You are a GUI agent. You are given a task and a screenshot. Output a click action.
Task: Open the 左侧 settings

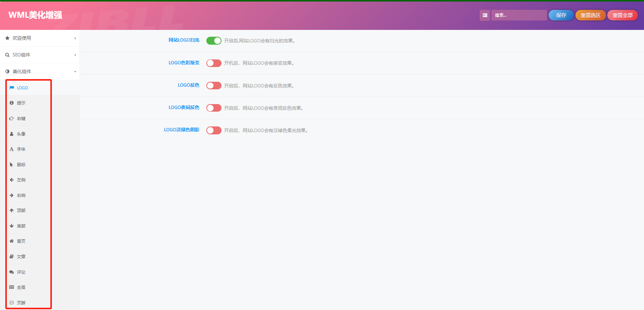click(x=40, y=180)
